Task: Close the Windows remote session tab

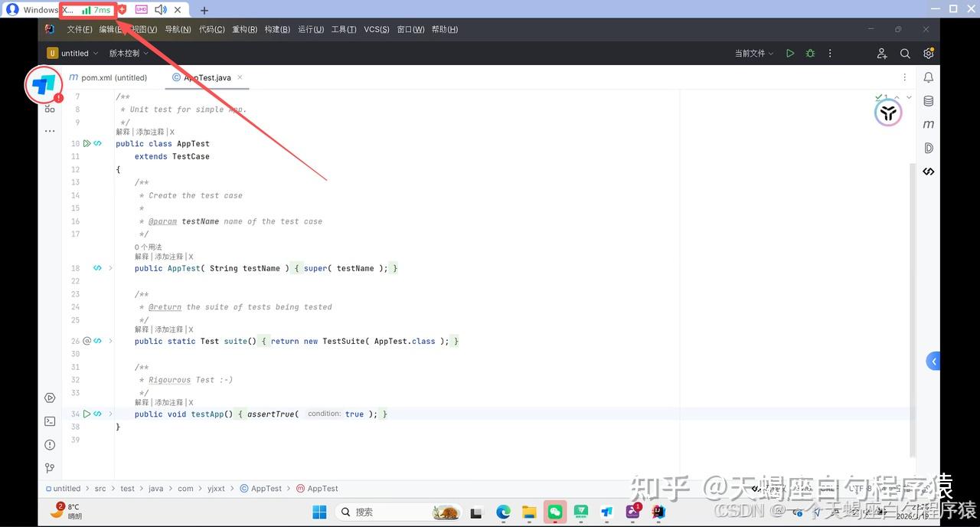Action: (x=178, y=10)
